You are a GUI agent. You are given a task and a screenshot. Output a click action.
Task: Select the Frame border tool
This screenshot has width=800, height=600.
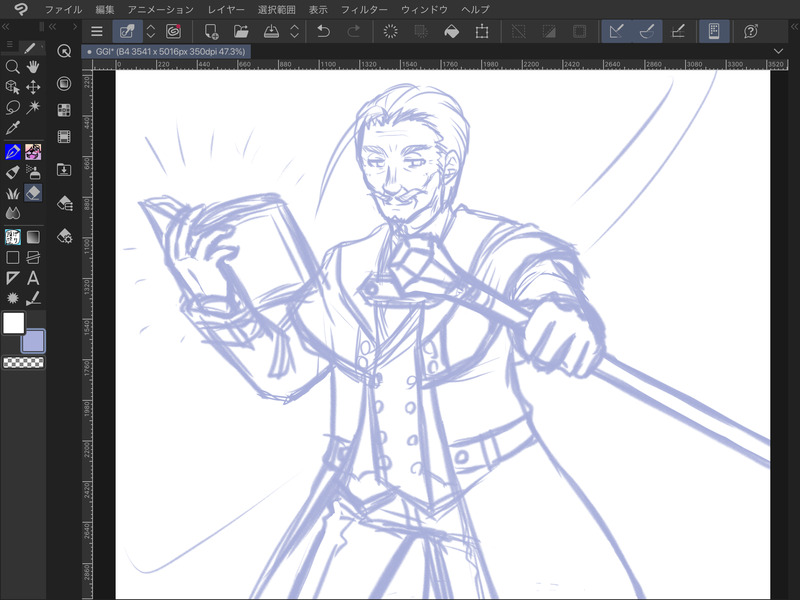click(x=33, y=258)
